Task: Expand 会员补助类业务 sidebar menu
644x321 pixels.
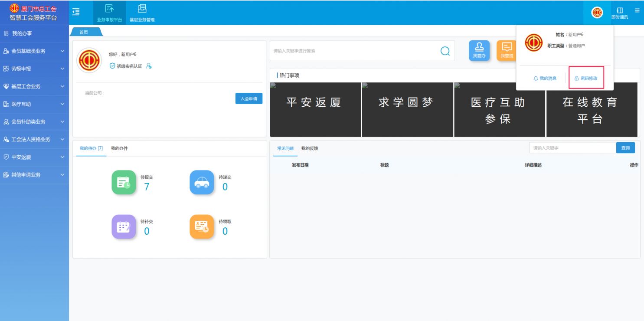Action: click(x=34, y=122)
